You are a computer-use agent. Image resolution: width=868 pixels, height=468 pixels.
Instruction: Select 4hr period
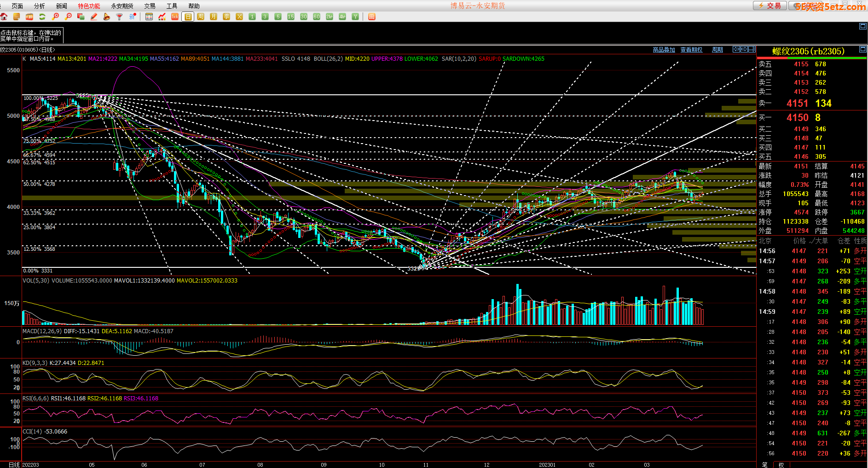point(342,17)
